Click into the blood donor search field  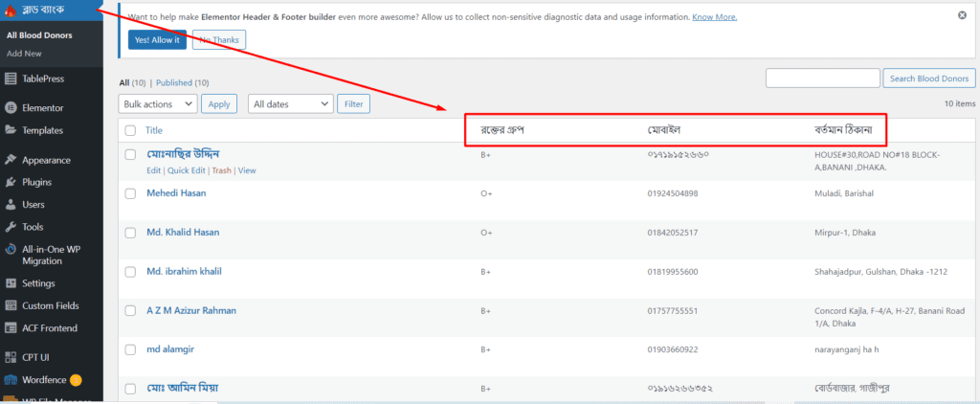[822, 79]
